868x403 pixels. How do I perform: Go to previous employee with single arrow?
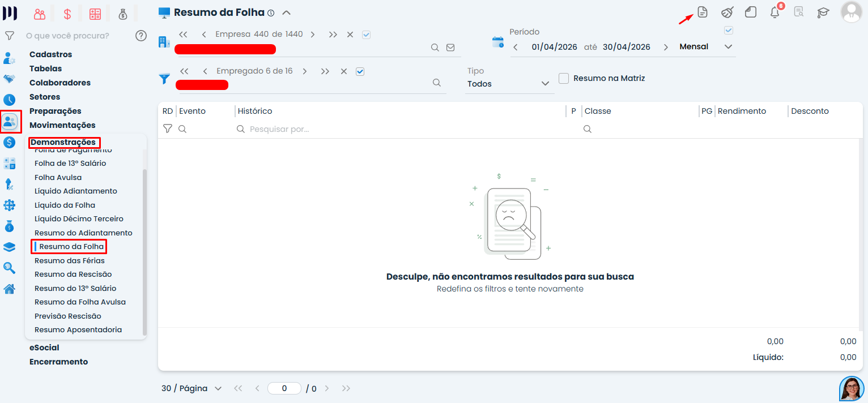click(x=205, y=71)
